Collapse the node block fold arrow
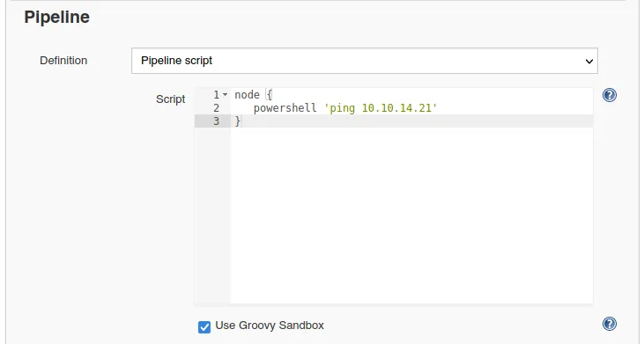 [x=225, y=95]
